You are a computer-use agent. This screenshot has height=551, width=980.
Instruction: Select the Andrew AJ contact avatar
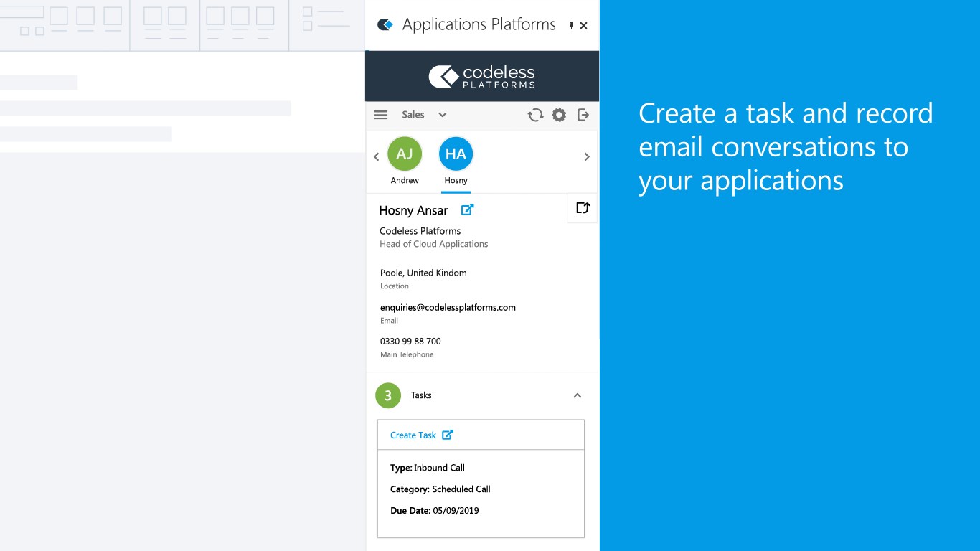(405, 154)
